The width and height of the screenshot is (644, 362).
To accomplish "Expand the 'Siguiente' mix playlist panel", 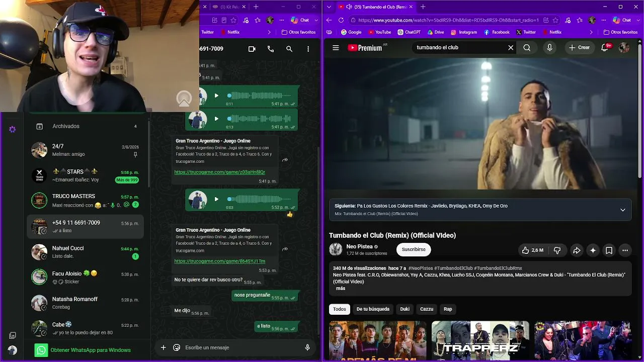I will tap(622, 210).
